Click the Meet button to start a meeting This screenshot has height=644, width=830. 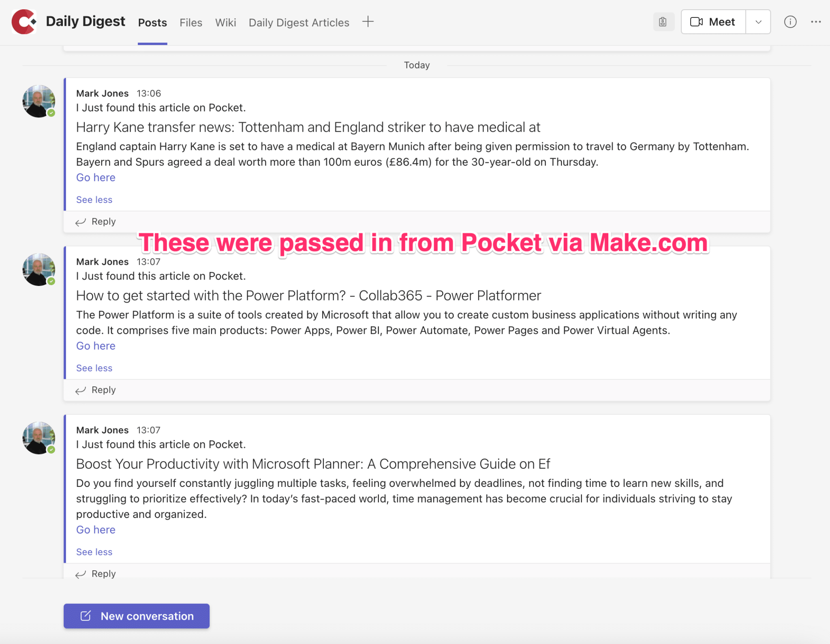tap(713, 22)
